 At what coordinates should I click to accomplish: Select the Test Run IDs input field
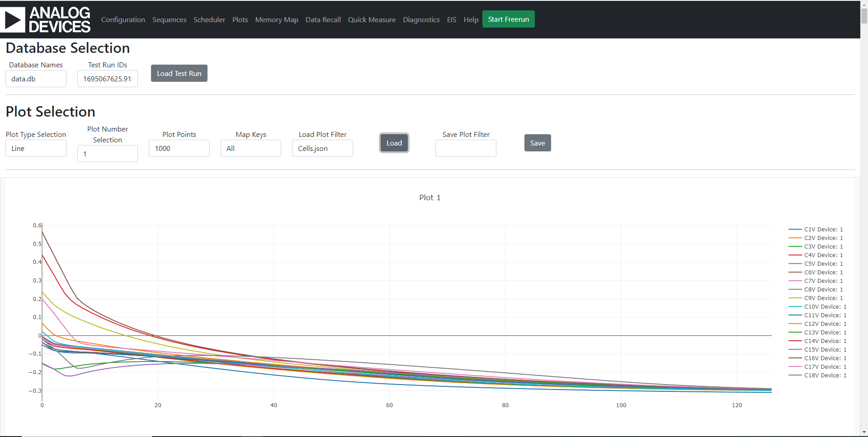tap(107, 78)
